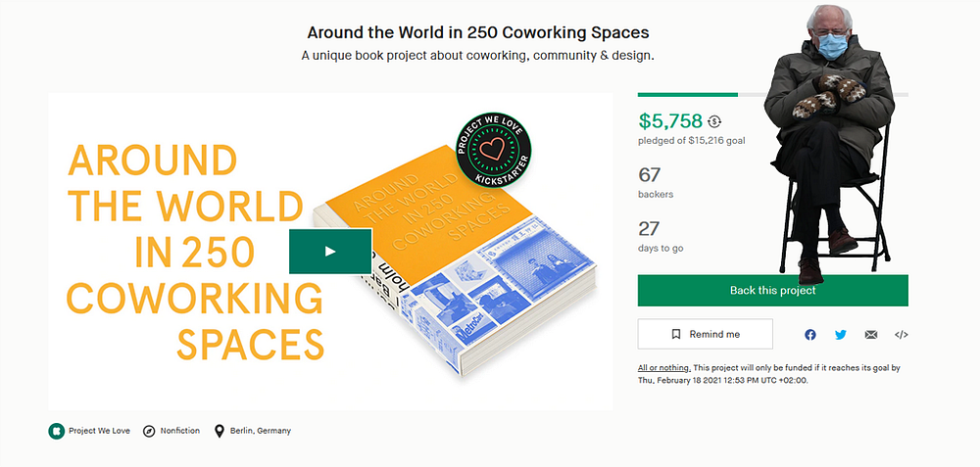Click the 27 days to go count
This screenshot has height=467, width=980.
point(649,229)
